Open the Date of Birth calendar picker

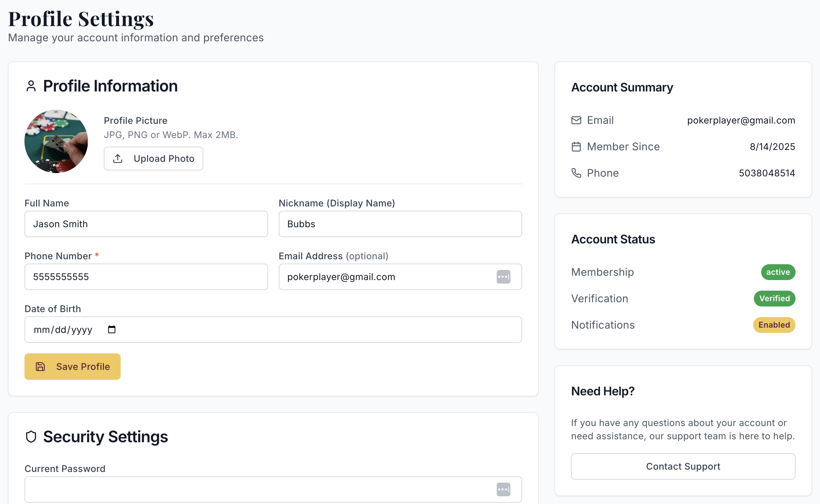coord(112,329)
